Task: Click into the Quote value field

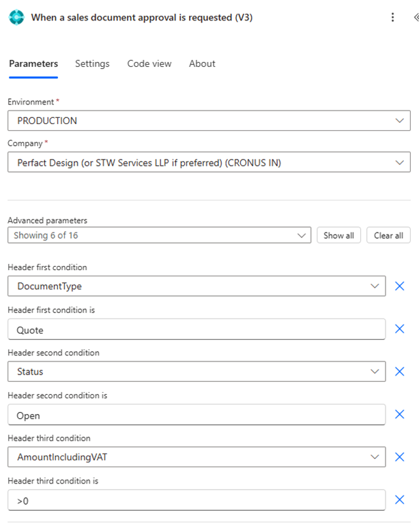Action: (x=197, y=329)
